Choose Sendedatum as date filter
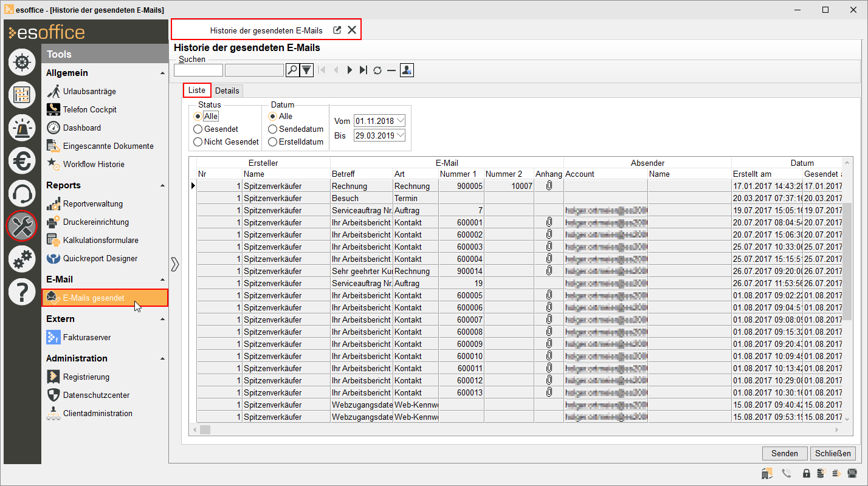The image size is (868, 486). coord(273,129)
